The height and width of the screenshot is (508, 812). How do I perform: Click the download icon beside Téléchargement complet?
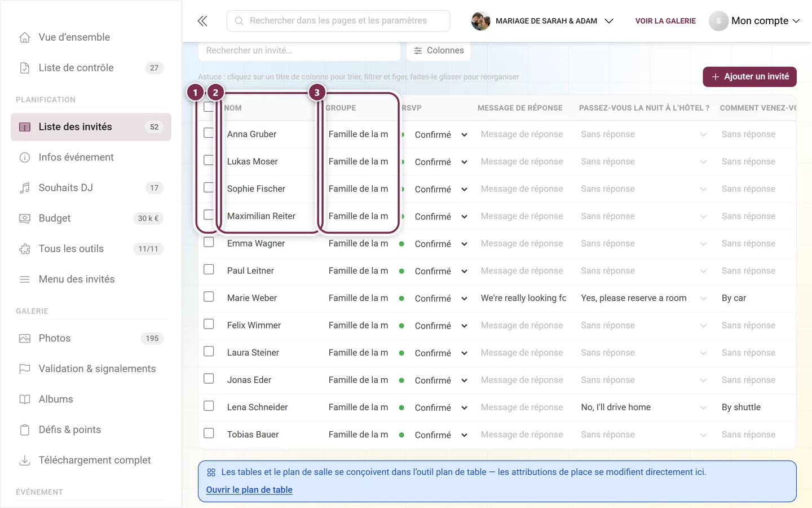(25, 461)
